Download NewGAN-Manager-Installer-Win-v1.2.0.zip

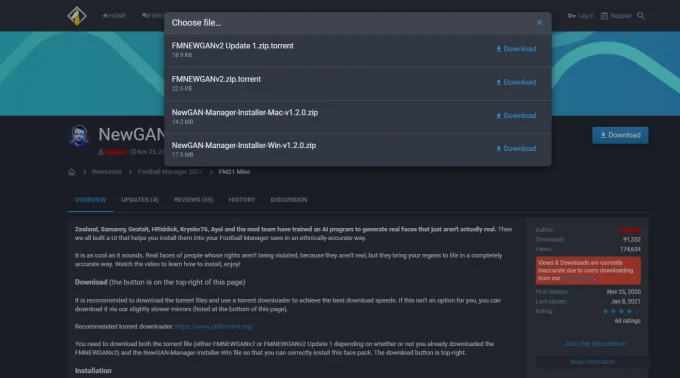[x=516, y=149]
